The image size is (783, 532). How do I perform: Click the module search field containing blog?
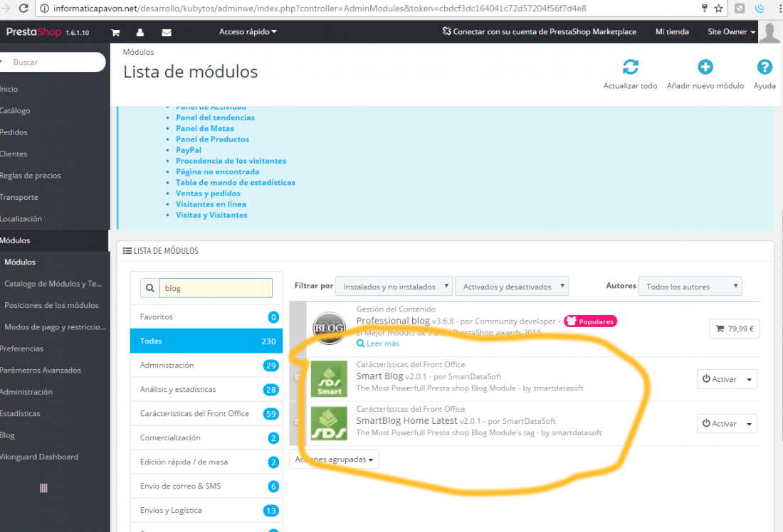point(216,288)
